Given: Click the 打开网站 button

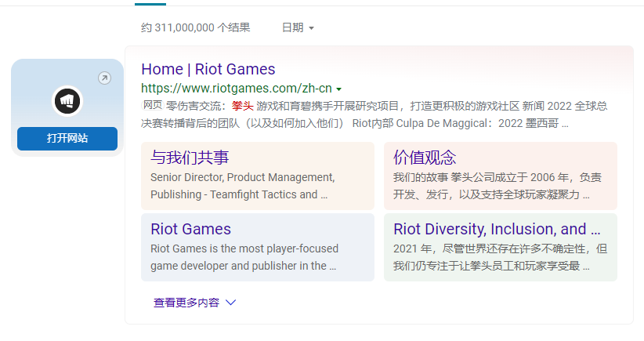Looking at the screenshot, I should tap(67, 139).
